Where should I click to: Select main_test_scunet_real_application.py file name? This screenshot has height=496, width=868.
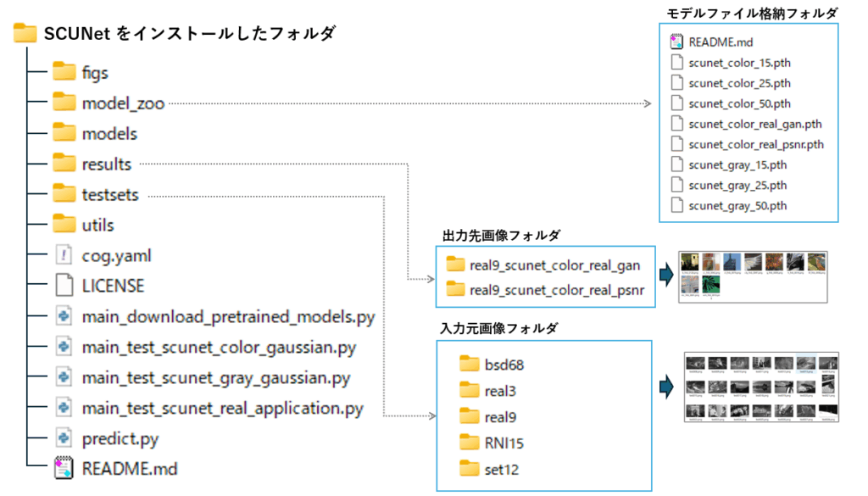pos(223,408)
